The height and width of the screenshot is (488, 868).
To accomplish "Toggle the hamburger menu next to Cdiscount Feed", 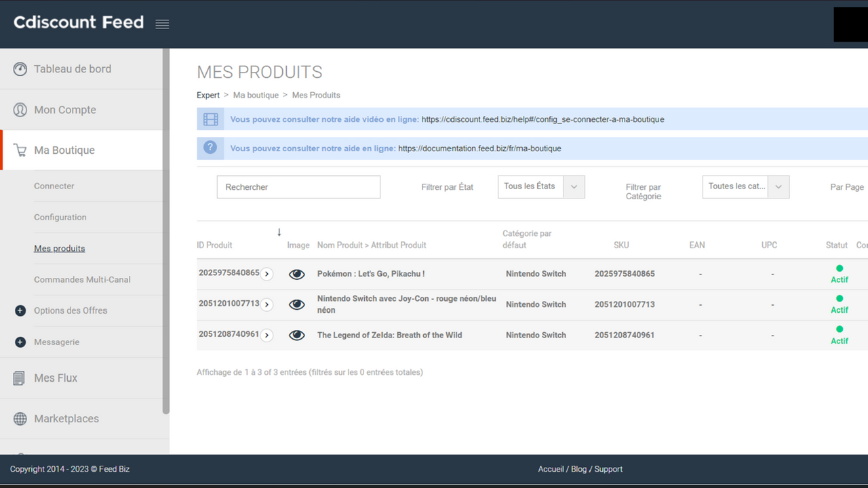I will [x=162, y=24].
